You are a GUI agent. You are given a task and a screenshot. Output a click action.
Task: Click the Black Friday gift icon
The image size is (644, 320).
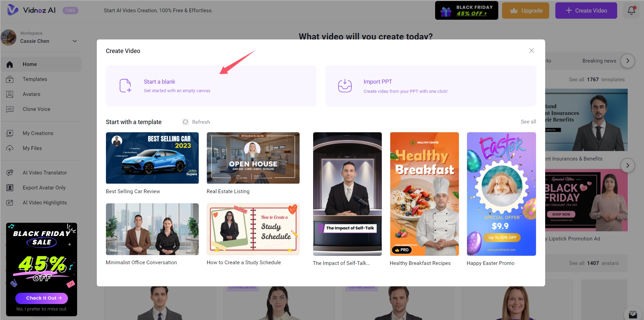[x=446, y=12]
